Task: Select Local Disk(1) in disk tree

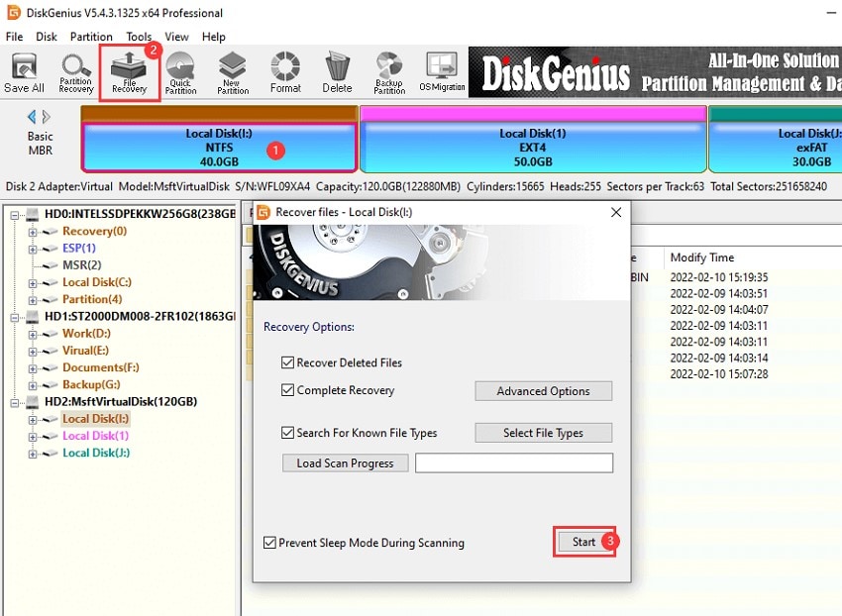Action: tap(95, 436)
